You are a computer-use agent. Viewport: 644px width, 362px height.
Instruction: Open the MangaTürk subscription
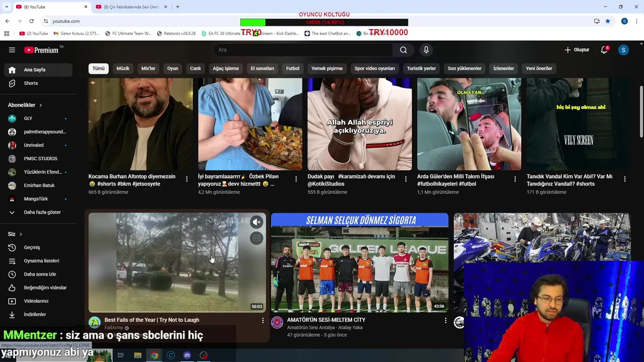click(x=38, y=199)
